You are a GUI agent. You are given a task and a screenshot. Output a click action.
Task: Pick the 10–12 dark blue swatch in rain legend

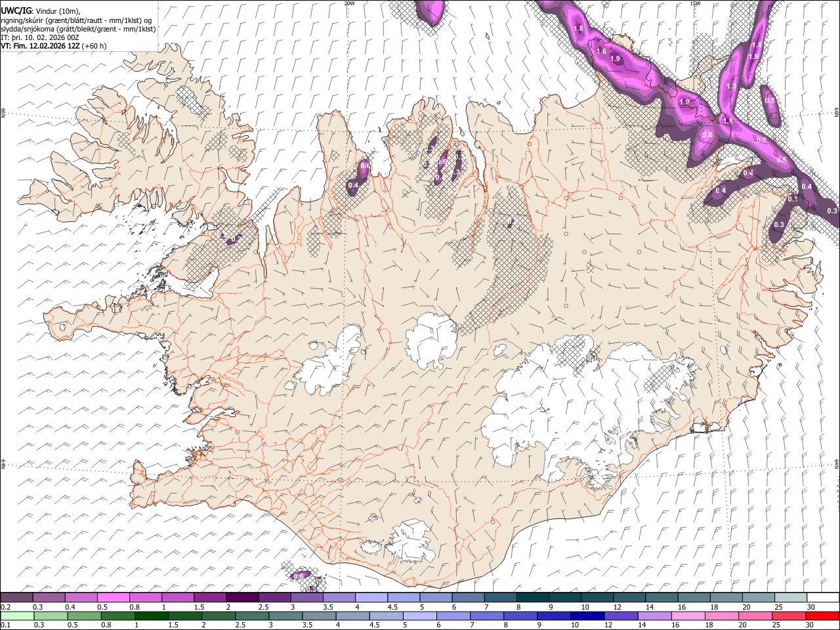tap(587, 616)
